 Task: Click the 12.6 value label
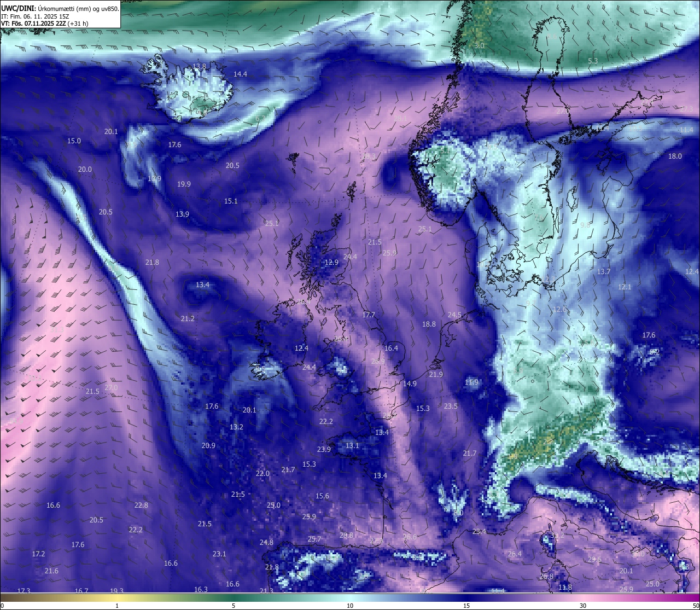pos(560,309)
